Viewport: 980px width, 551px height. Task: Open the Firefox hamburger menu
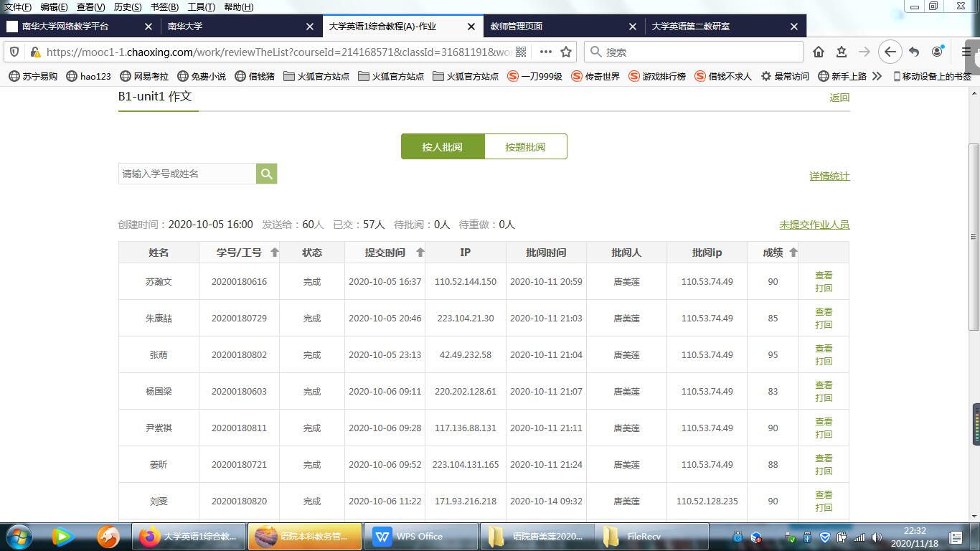point(966,52)
